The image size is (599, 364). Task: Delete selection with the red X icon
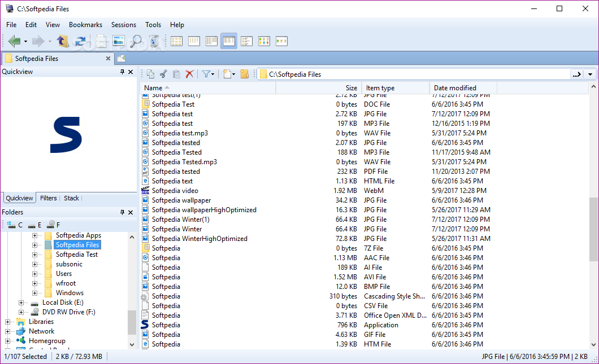189,74
